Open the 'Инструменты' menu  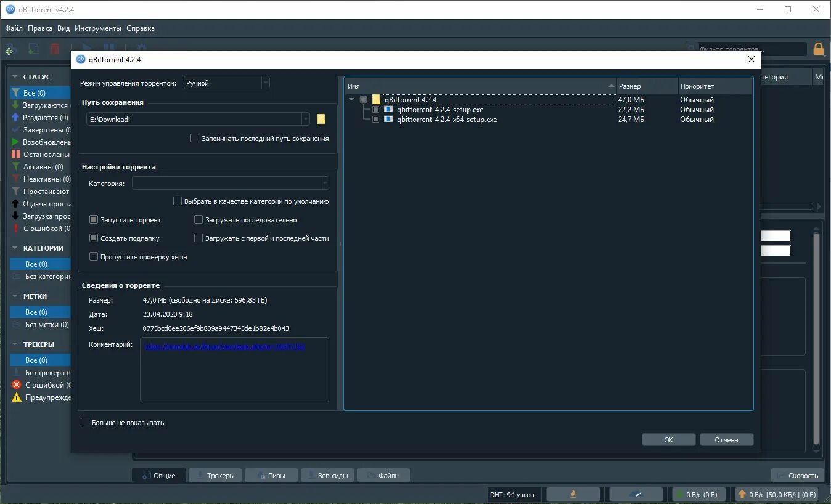[x=98, y=28]
